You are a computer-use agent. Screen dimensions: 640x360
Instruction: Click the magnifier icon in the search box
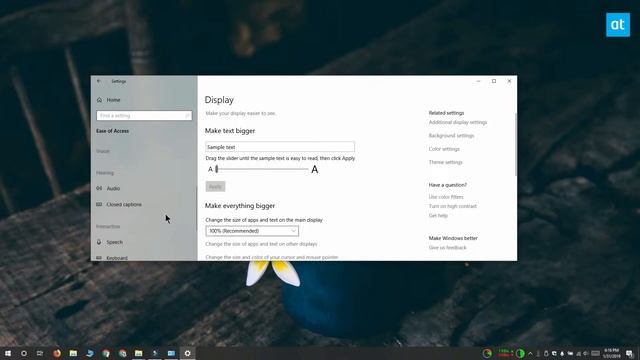(x=187, y=116)
